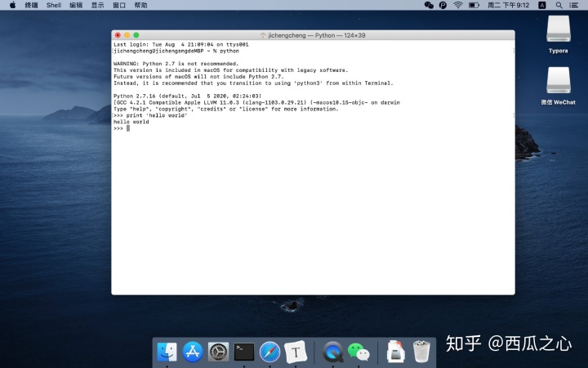Open System Preferences from the Dock
Image resolution: width=588 pixels, height=368 pixels.
pyautogui.click(x=218, y=352)
